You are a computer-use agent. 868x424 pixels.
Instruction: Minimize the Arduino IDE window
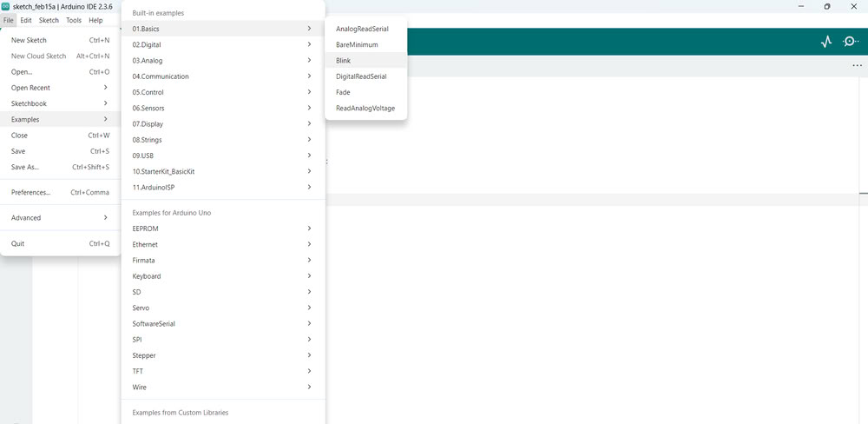tap(801, 6)
